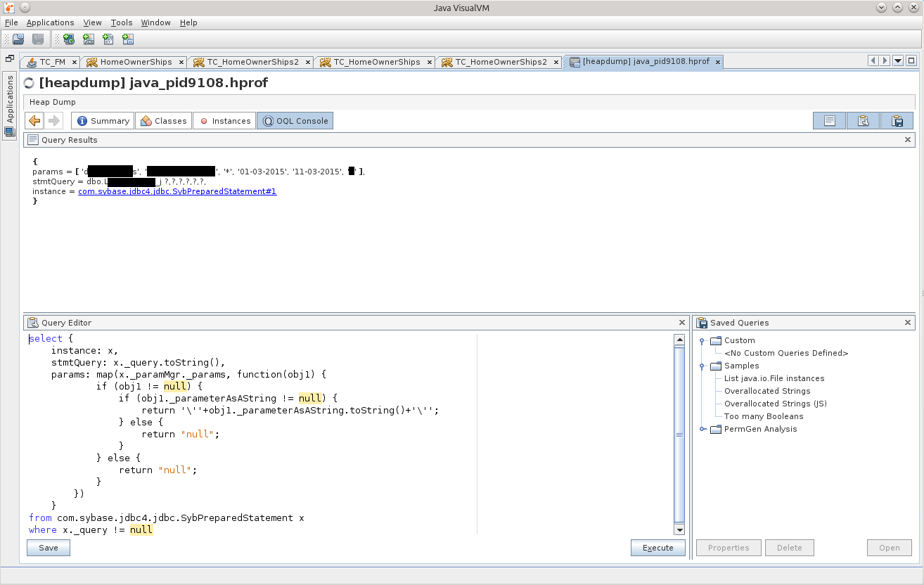The image size is (924, 585).
Task: Switch to Summary view
Action: [x=103, y=121]
